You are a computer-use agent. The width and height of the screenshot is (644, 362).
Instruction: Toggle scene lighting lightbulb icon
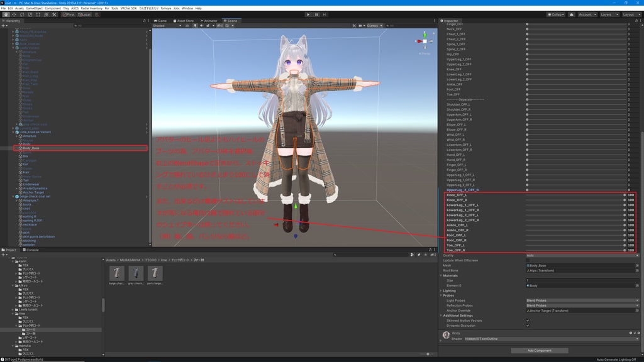point(195,25)
